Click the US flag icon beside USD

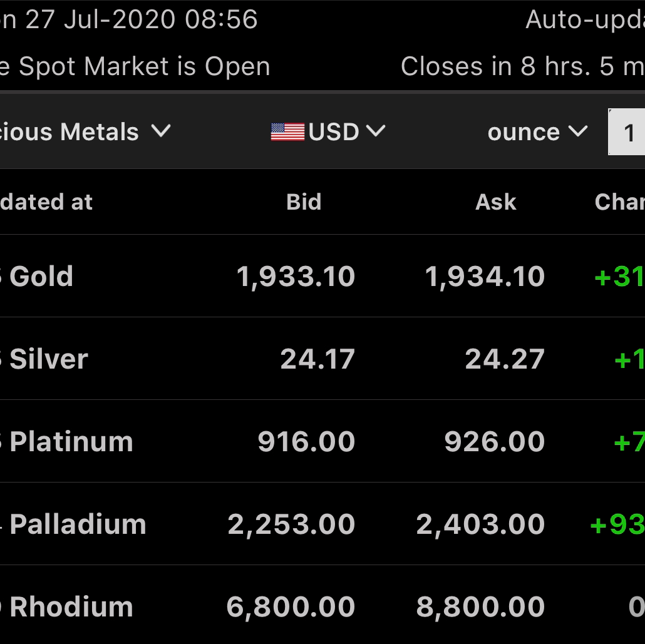coord(287,132)
